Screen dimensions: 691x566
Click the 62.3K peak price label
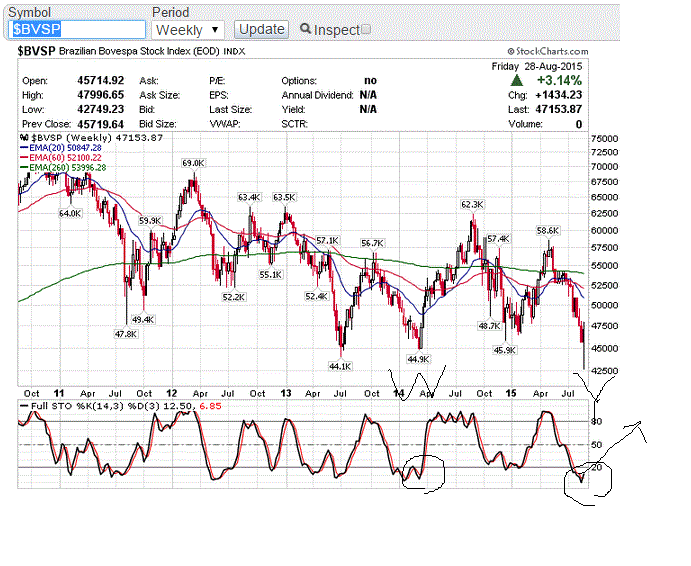tap(472, 204)
